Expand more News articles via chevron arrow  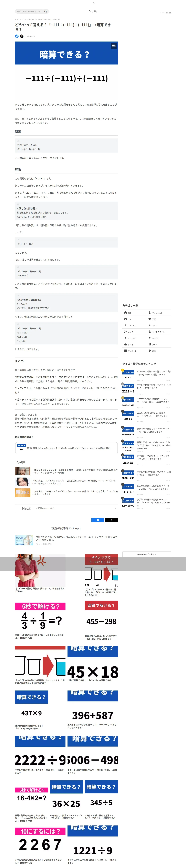[x=115, y=508]
